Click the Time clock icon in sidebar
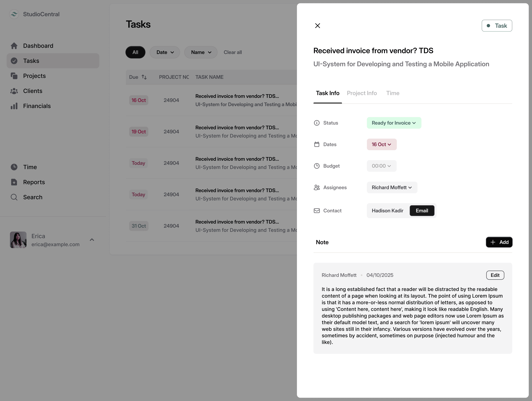This screenshot has height=401, width=532. 14,167
